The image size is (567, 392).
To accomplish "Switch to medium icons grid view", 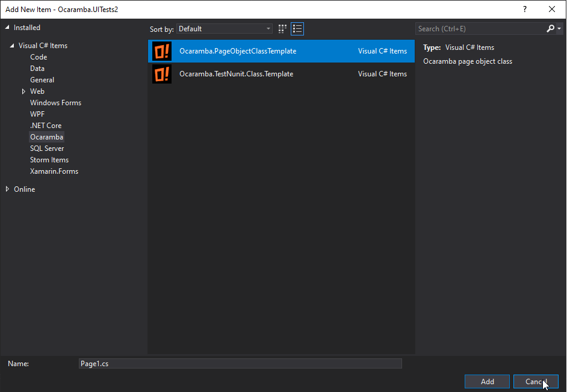I will [282, 29].
